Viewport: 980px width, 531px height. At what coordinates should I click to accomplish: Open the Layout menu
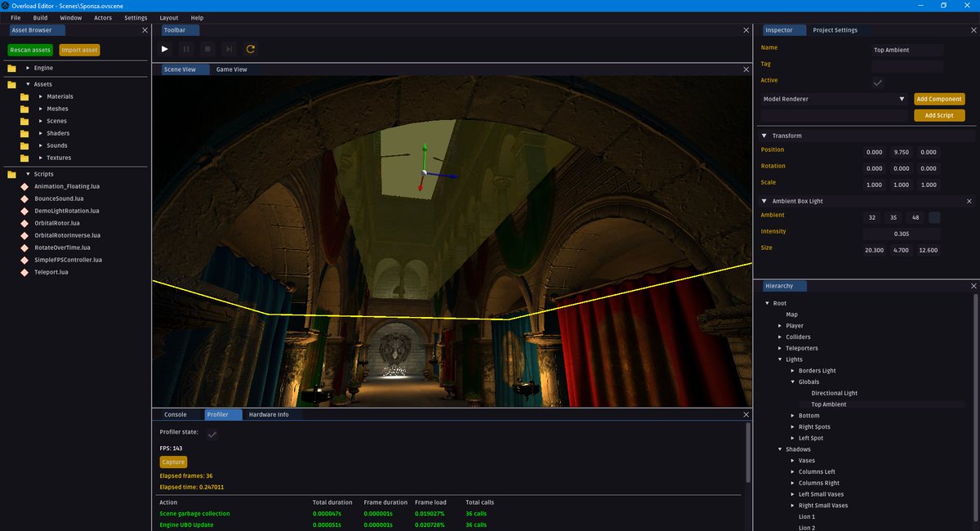pyautogui.click(x=169, y=17)
